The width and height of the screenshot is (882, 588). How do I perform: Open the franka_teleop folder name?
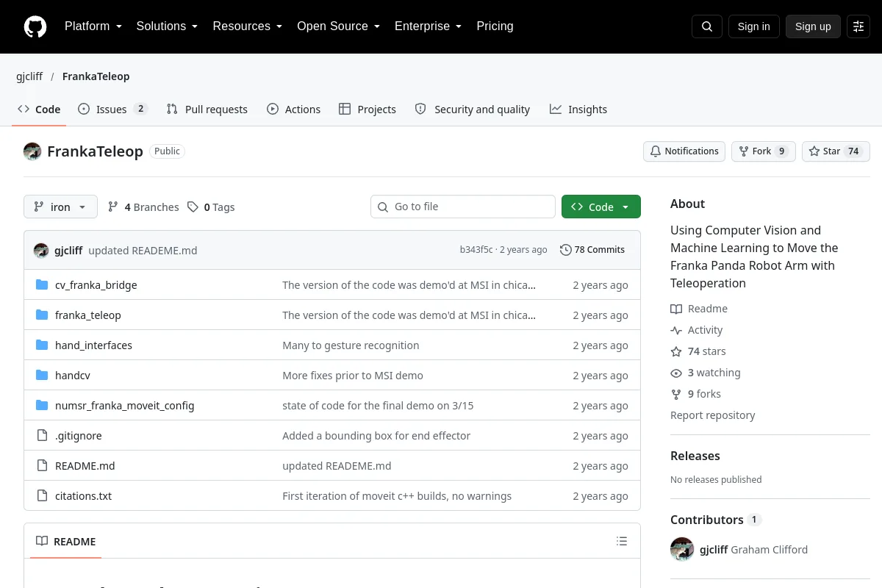[x=88, y=315]
